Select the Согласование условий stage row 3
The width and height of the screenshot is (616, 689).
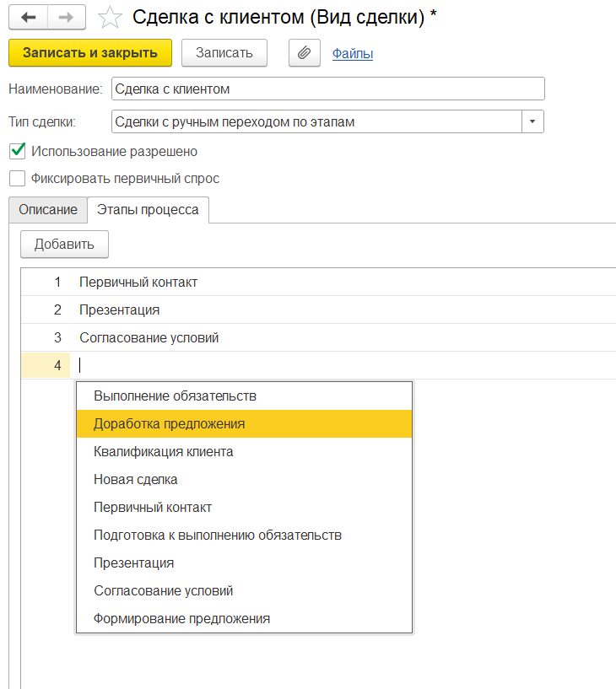[318, 337]
